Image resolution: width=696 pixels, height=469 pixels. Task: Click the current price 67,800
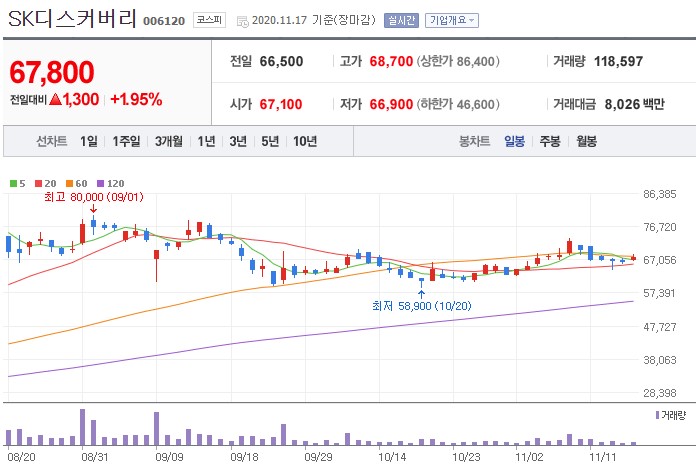[52, 72]
